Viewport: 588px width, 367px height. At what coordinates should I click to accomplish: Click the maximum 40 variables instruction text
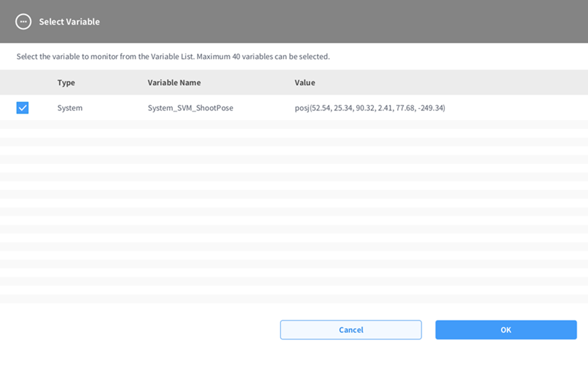pyautogui.click(x=173, y=57)
